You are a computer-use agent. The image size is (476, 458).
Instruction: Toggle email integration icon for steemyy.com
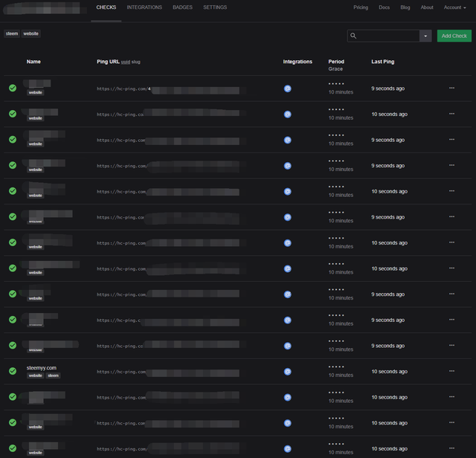pyautogui.click(x=288, y=372)
